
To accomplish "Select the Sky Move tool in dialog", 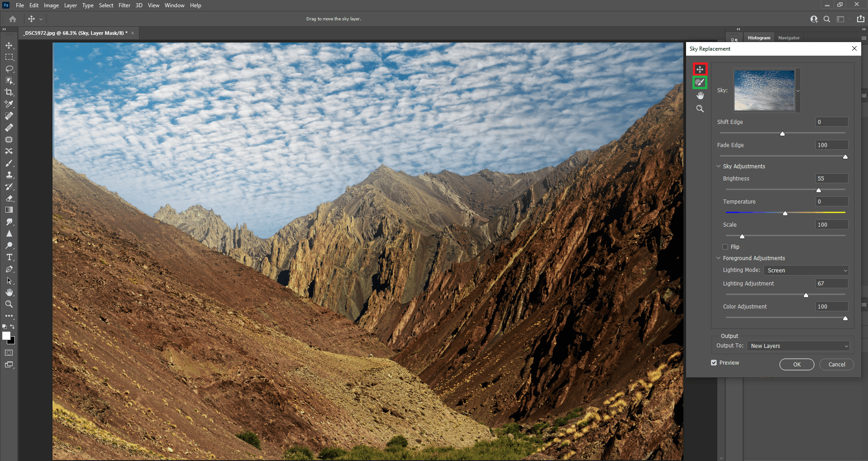I will coord(700,69).
